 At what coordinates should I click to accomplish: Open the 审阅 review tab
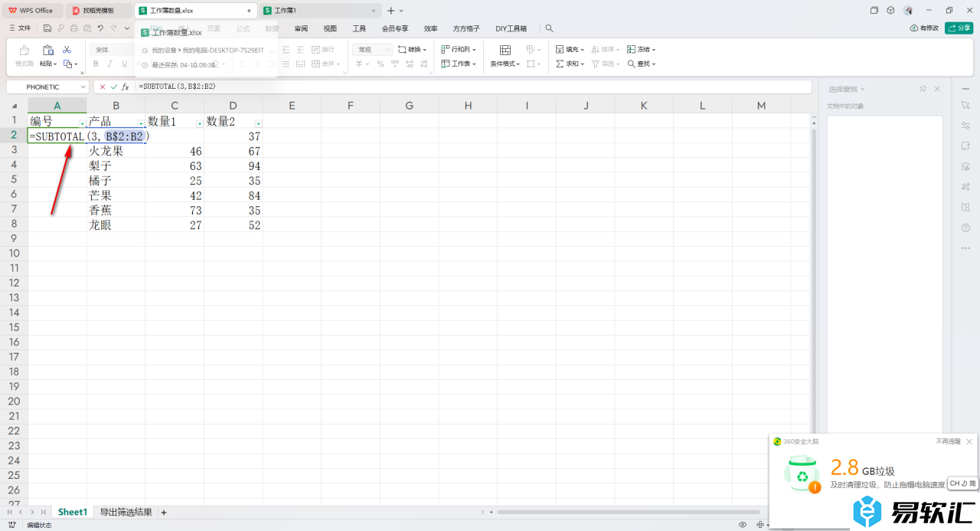tap(301, 28)
